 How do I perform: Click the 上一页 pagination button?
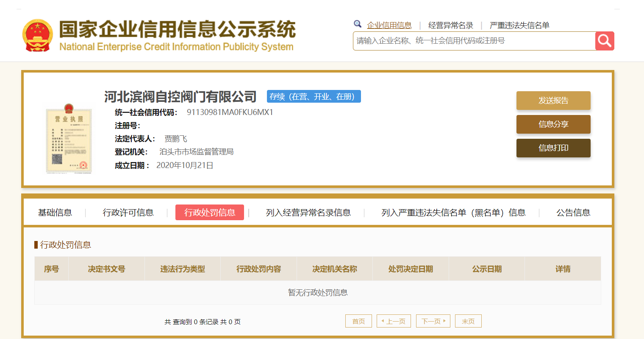click(394, 321)
